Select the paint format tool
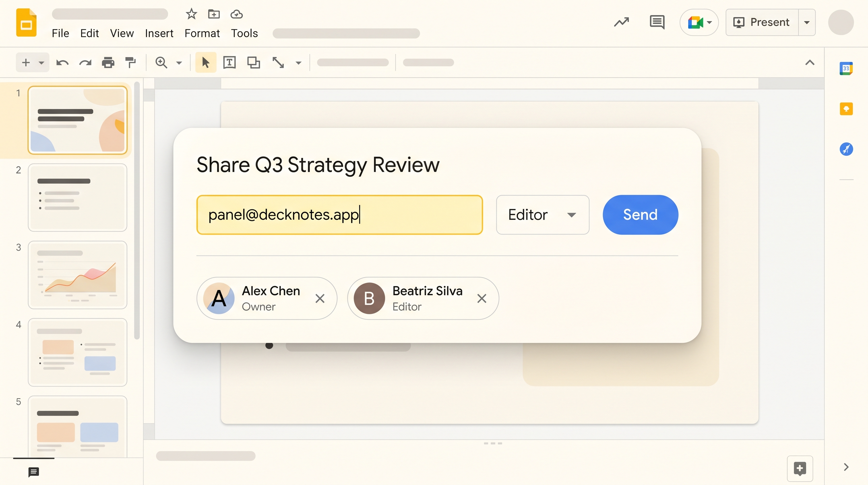Viewport: 868px width, 485px height. click(x=131, y=63)
